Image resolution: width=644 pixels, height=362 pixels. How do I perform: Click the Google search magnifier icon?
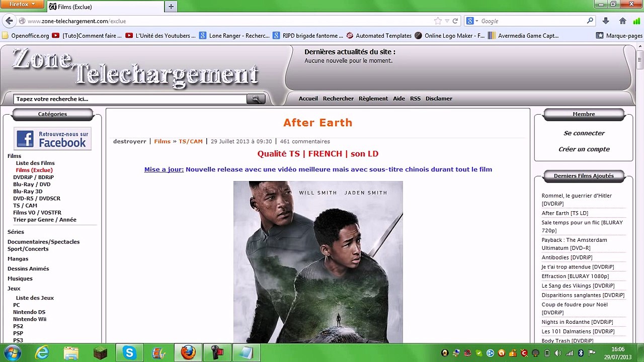click(590, 21)
